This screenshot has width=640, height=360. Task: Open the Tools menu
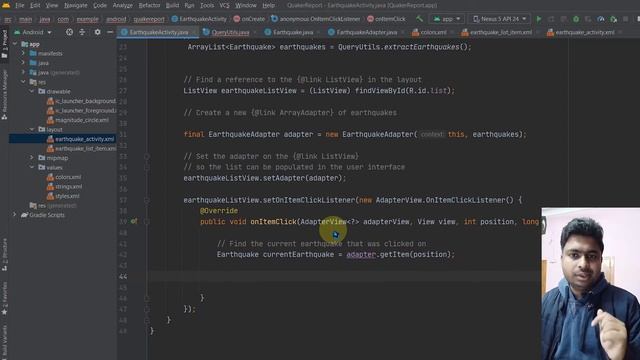click(x=207, y=5)
